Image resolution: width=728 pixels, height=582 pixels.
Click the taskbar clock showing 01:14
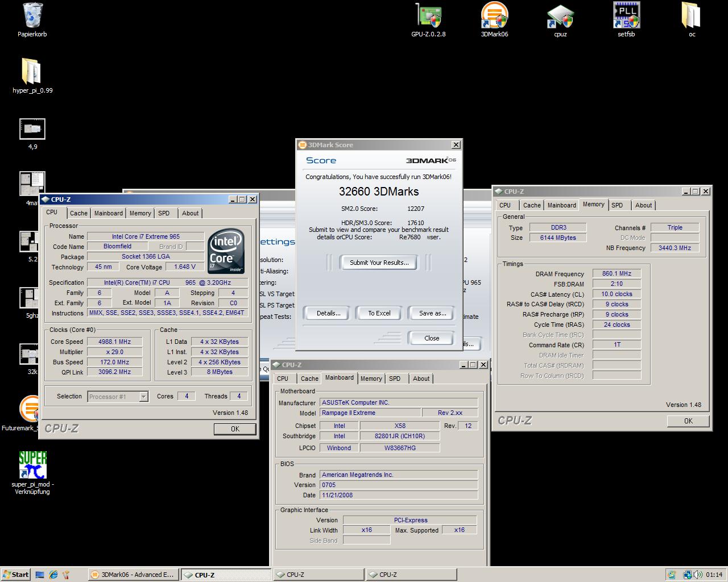click(x=714, y=575)
